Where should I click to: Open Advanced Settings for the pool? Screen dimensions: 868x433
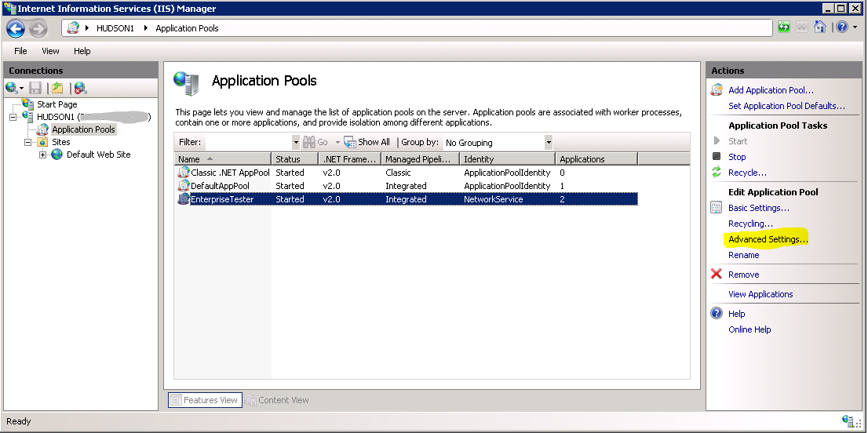pyautogui.click(x=768, y=239)
